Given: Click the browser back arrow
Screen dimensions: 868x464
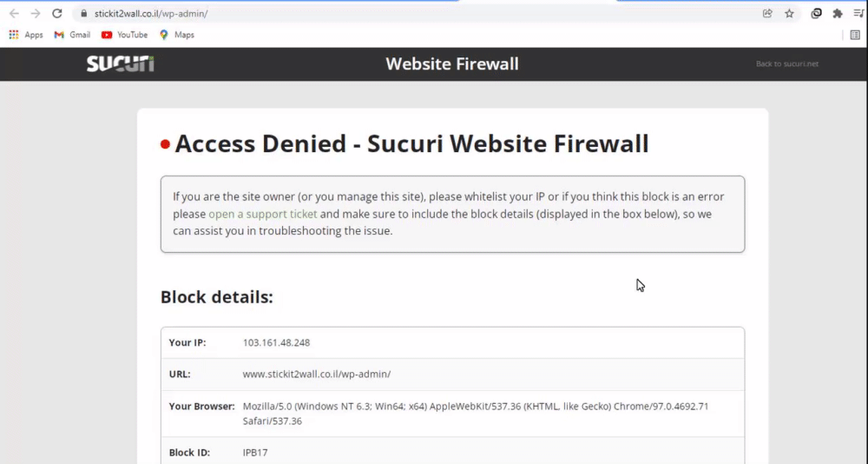Looking at the screenshot, I should tap(14, 14).
